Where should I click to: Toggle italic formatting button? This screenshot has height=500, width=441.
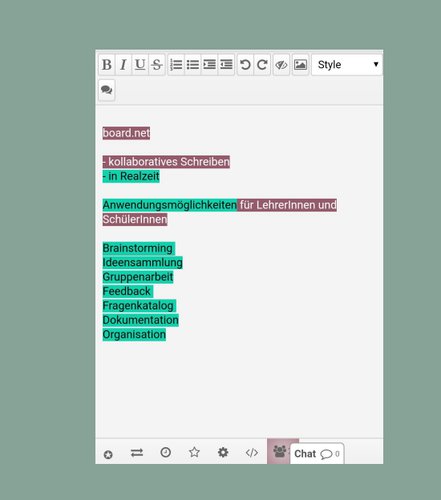pyautogui.click(x=123, y=65)
